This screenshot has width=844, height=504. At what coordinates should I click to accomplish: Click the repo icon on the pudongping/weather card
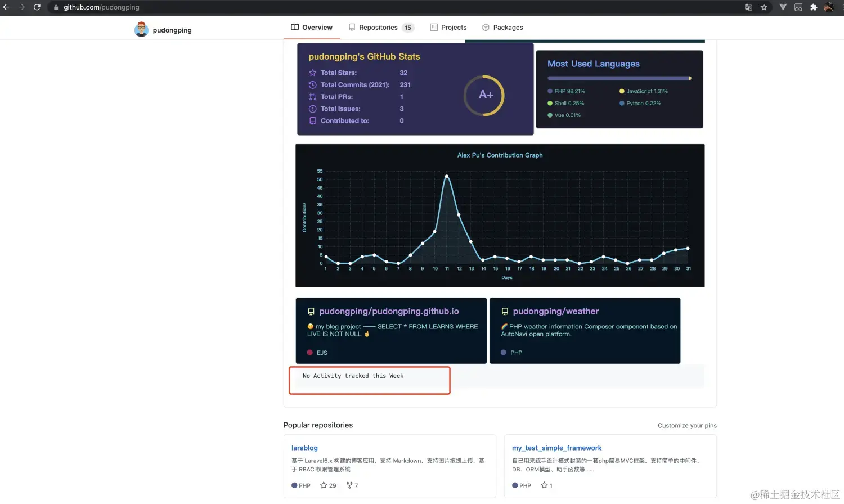pyautogui.click(x=505, y=312)
